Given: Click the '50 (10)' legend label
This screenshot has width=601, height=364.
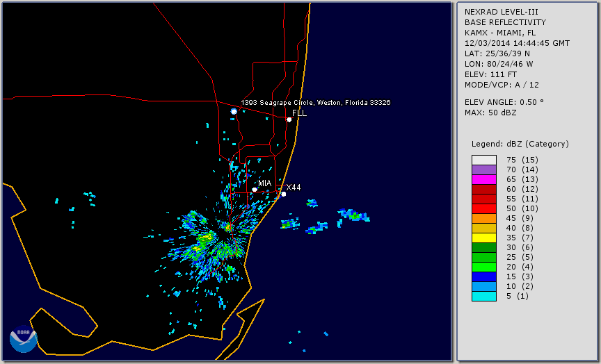Looking at the screenshot, I should point(522,208).
